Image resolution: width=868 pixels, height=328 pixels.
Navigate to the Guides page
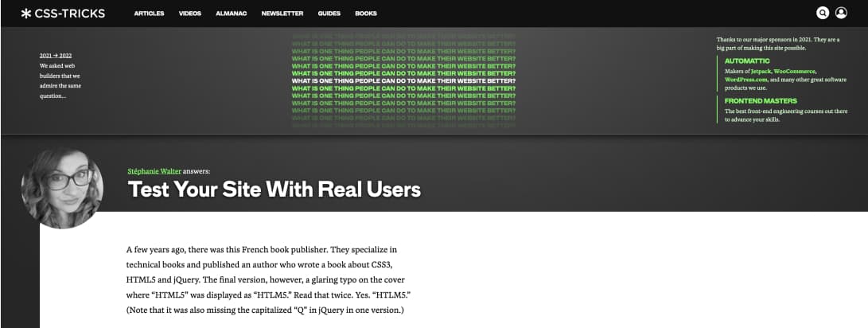pyautogui.click(x=329, y=14)
